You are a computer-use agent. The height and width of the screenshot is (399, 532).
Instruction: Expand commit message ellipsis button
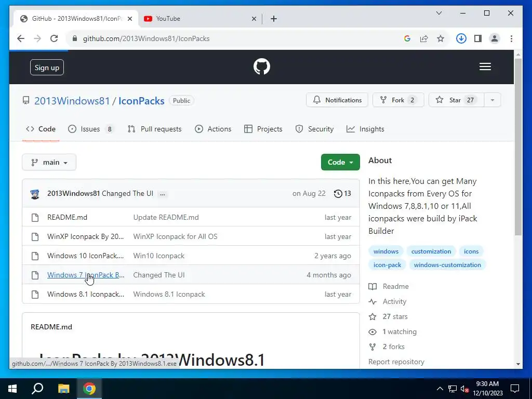(163, 194)
